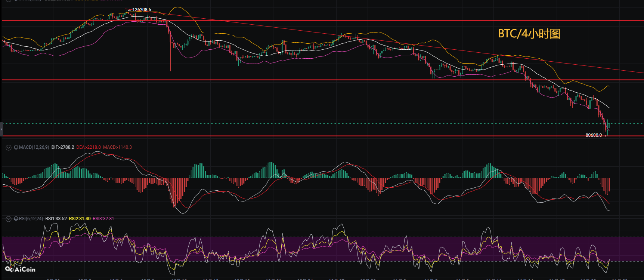Click the magenta RSI3 legend value
This screenshot has width=644, height=280.
(103, 219)
